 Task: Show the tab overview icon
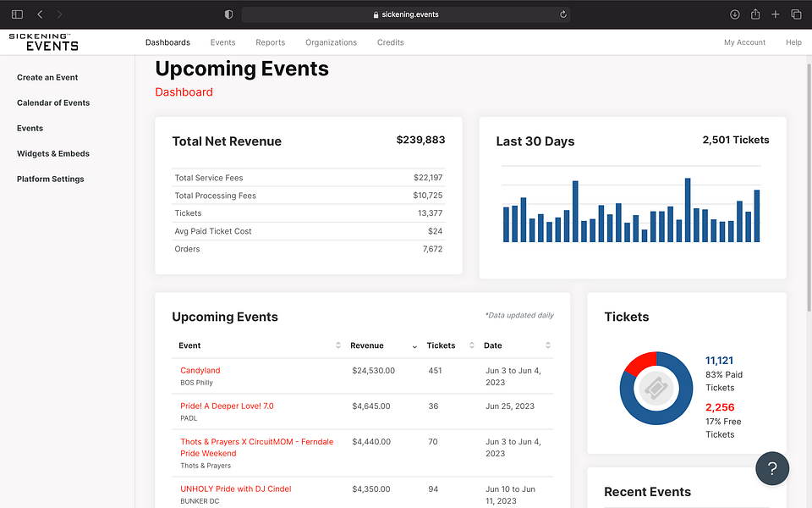point(796,14)
